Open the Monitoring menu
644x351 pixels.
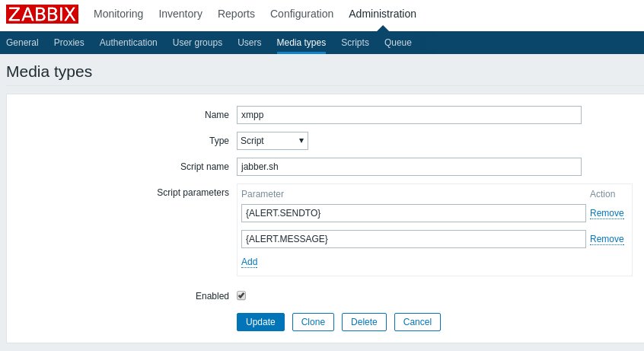tap(118, 14)
